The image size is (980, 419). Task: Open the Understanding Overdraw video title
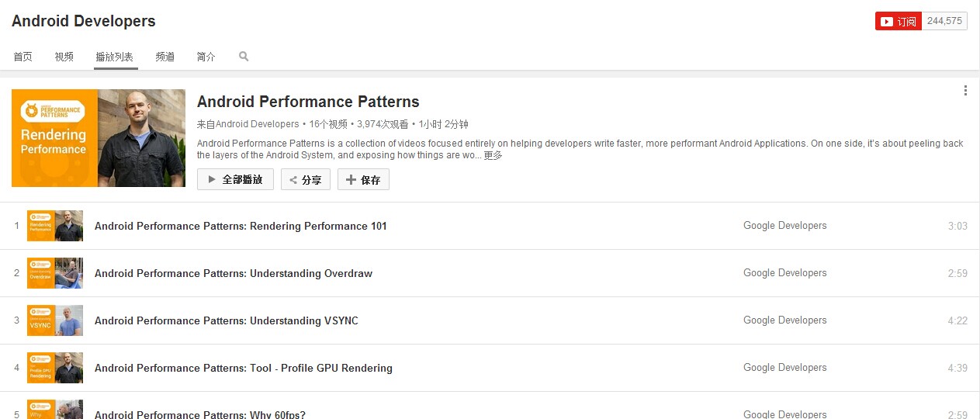[234, 273]
